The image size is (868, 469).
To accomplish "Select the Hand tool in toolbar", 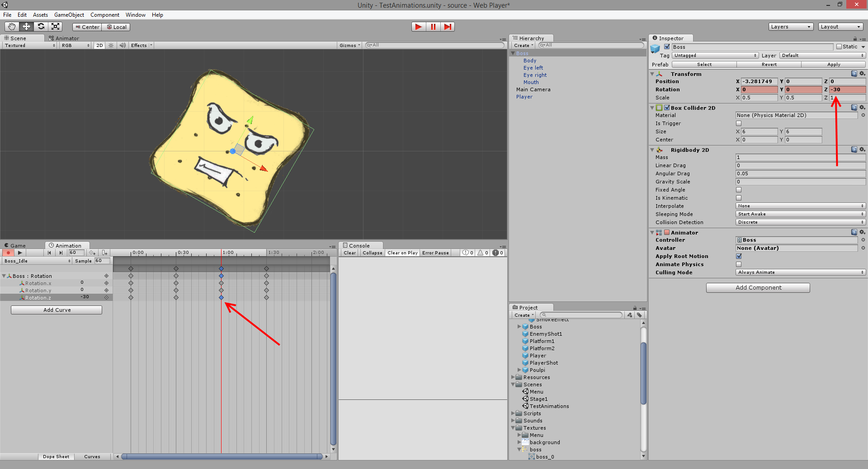I will [x=12, y=27].
